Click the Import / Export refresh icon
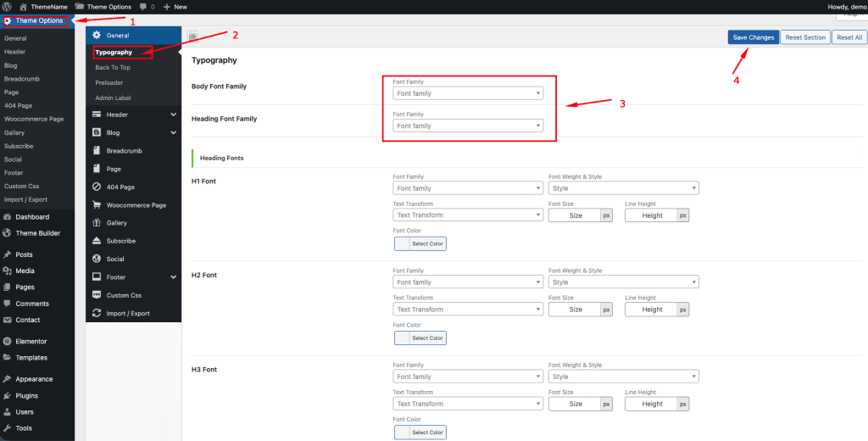 click(x=97, y=313)
